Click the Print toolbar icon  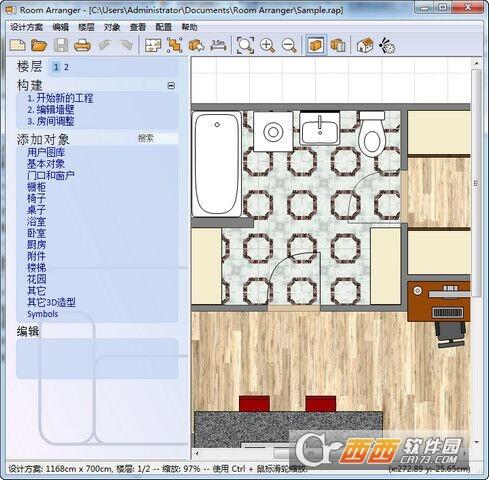[82, 45]
